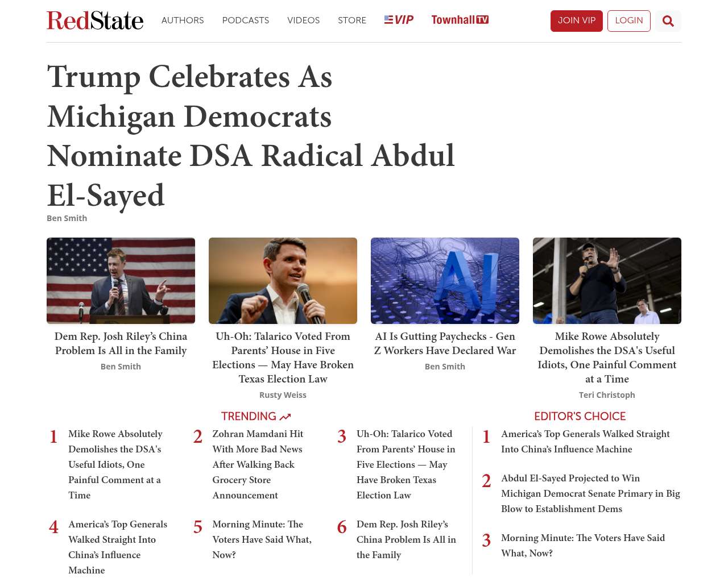Open trending story two about Zohran Mamdani
This screenshot has width=728, height=582.
tap(258, 464)
